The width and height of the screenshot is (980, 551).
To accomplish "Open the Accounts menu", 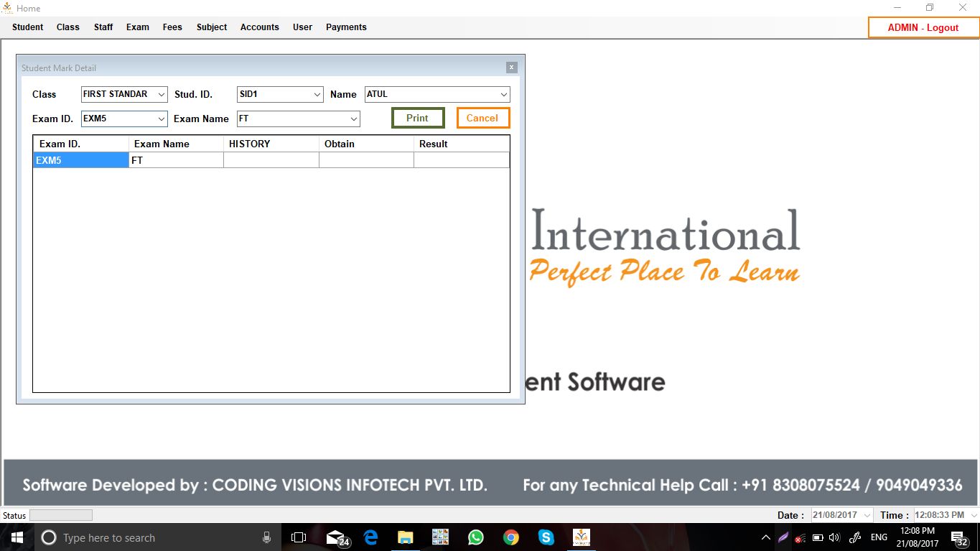I will coord(260,27).
